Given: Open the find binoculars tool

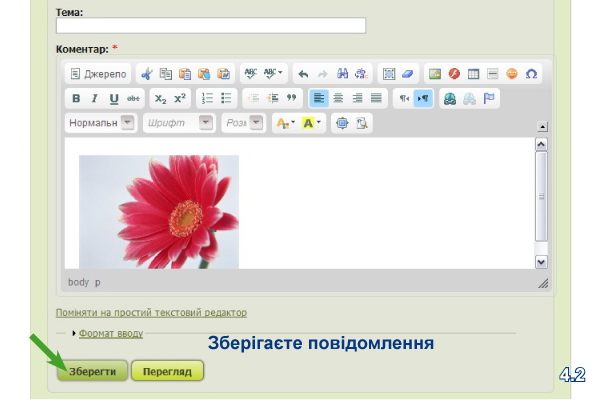Looking at the screenshot, I should coord(342,74).
